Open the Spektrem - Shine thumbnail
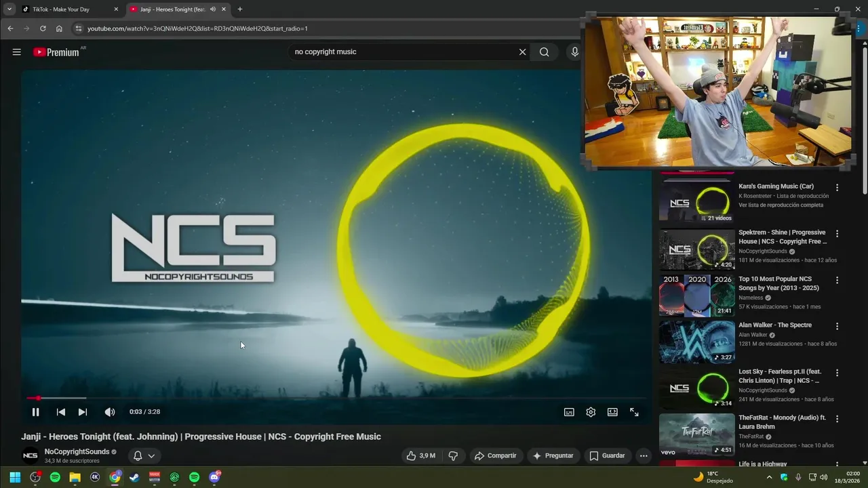The width and height of the screenshot is (868, 488). point(696,249)
